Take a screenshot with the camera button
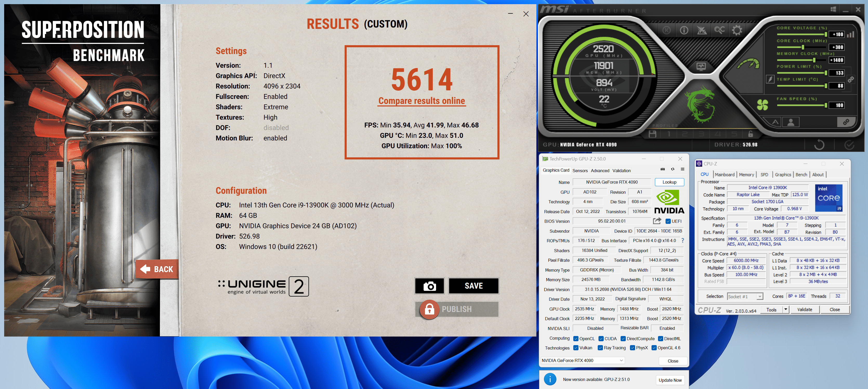This screenshot has height=389, width=868. pos(429,286)
